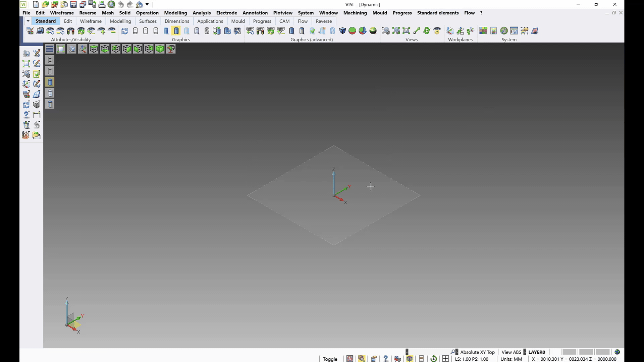The image size is (644, 362).
Task: Expand the ribbon dropdown left of Standard
Action: [28, 21]
